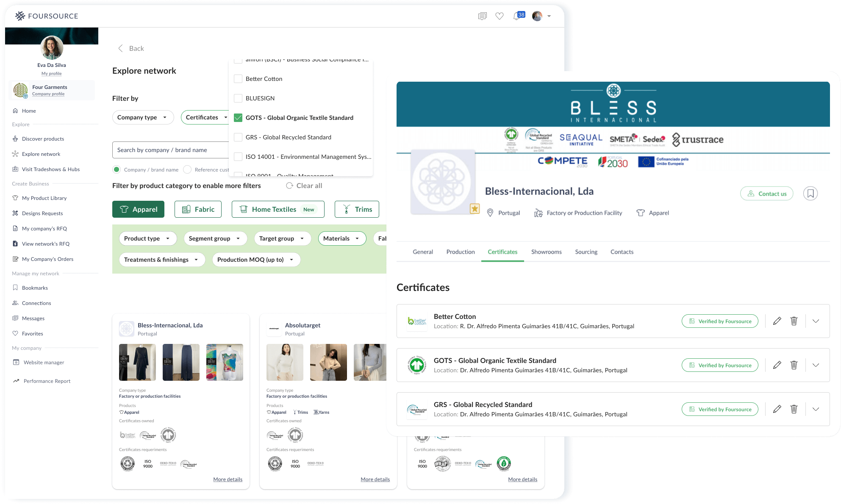Click the Contact us button

tap(766, 194)
